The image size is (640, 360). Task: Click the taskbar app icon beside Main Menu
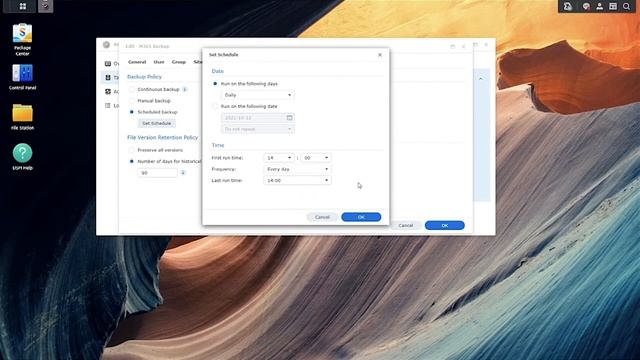click(45, 6)
